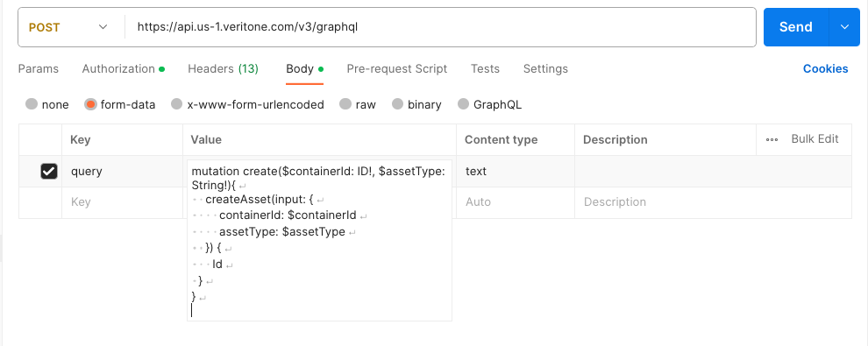Select the Body tab
This screenshot has height=346, width=868.
point(304,69)
